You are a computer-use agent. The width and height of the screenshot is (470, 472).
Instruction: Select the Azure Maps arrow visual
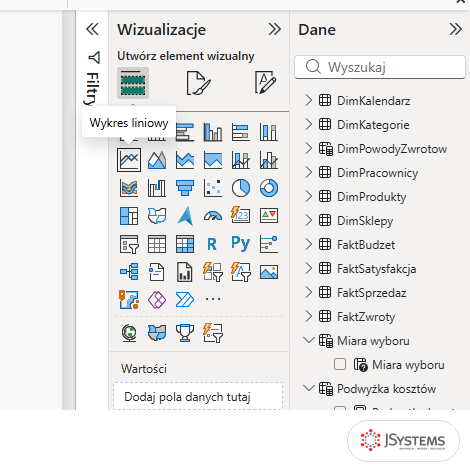pos(185,216)
